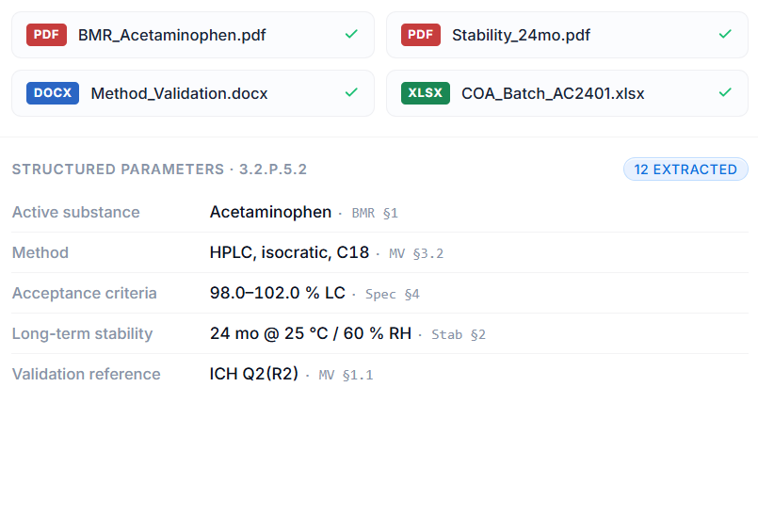Click the XLSX badge for COA_Batch_AC2401.xlsx
Image resolution: width=758 pixels, height=532 pixels.
pos(426,93)
